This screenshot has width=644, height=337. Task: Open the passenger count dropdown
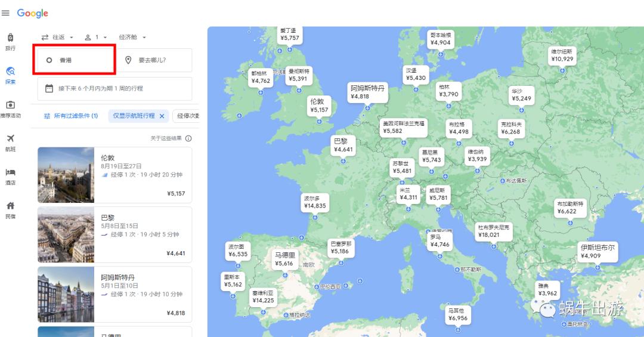[95, 37]
